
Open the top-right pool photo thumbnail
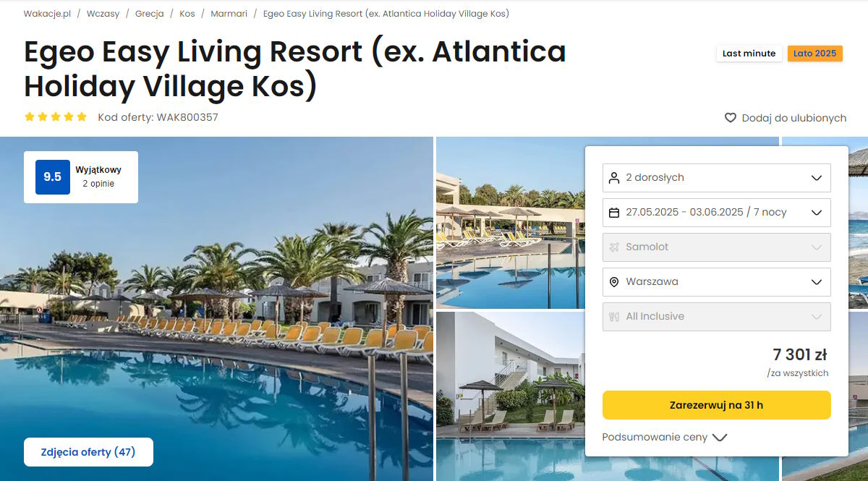[510, 223]
